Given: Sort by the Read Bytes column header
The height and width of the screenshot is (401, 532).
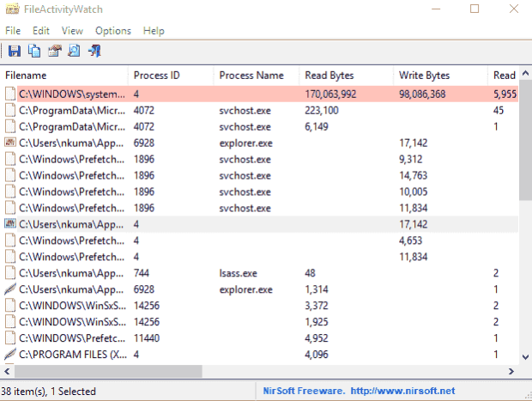Looking at the screenshot, I should 347,76.
